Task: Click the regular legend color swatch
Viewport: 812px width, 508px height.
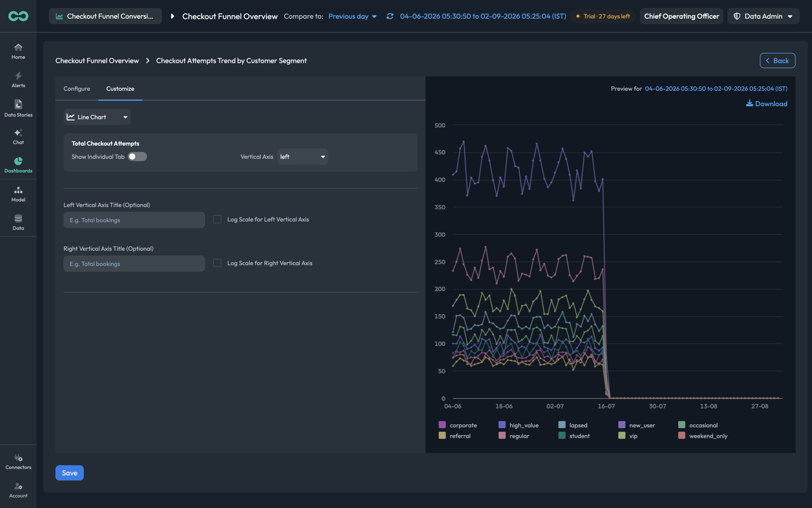Action: click(502, 435)
